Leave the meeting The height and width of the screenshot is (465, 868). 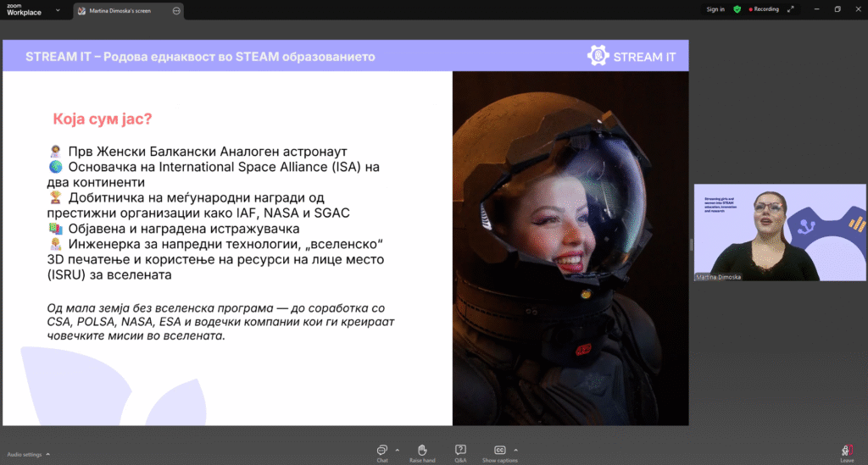point(847,453)
